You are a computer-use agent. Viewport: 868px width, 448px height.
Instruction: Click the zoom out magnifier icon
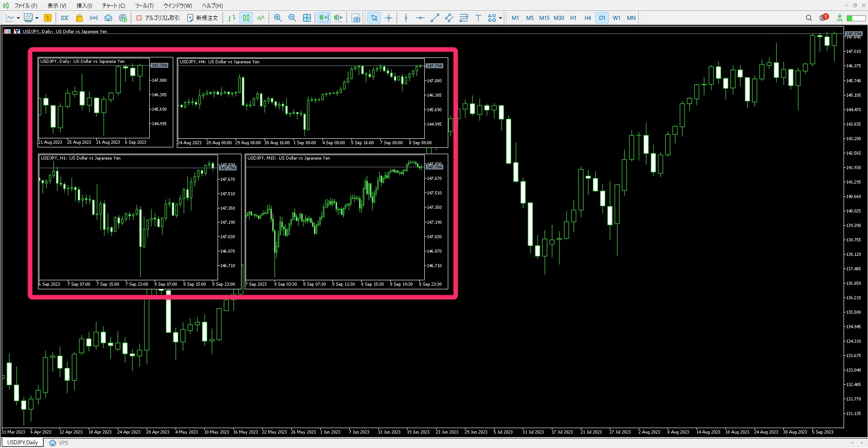click(x=292, y=18)
